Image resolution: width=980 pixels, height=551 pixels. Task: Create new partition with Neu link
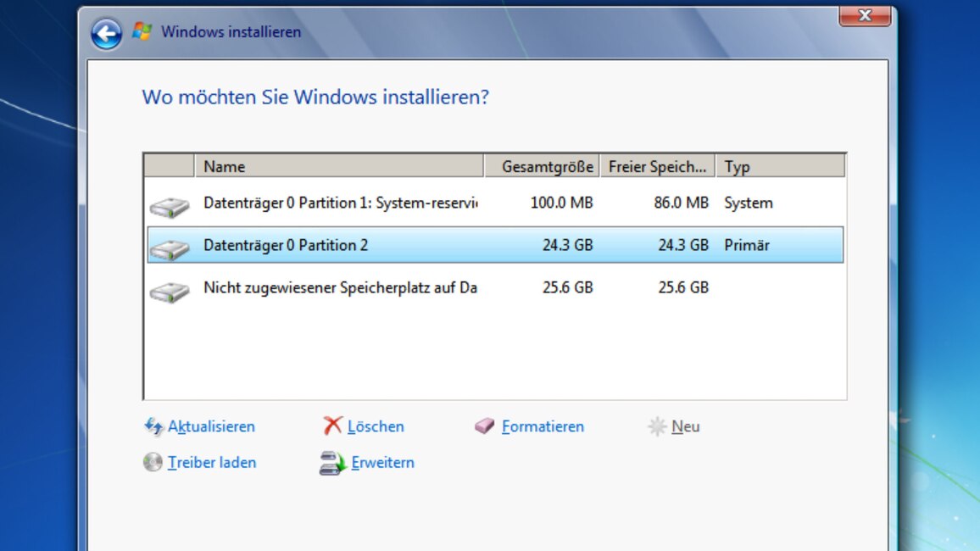coord(686,426)
